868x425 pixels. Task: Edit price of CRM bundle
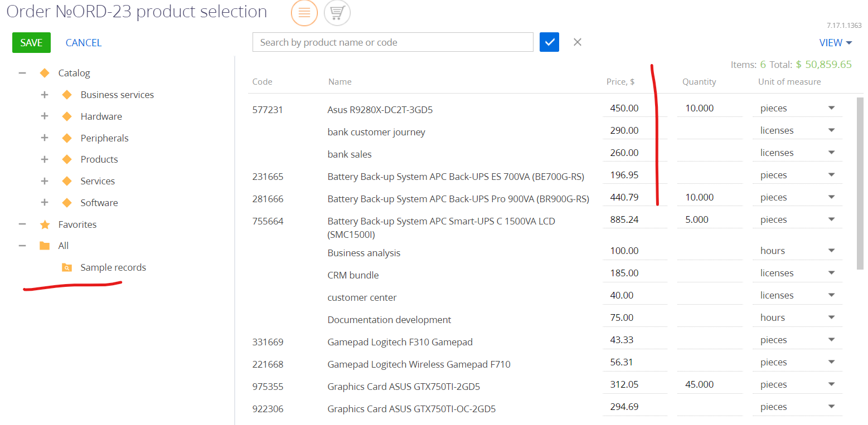click(634, 273)
